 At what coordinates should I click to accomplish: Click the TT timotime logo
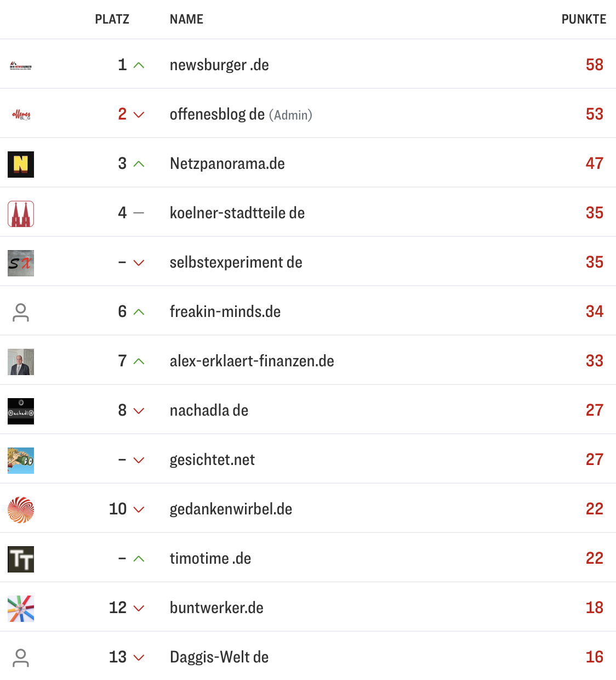[x=20, y=558]
